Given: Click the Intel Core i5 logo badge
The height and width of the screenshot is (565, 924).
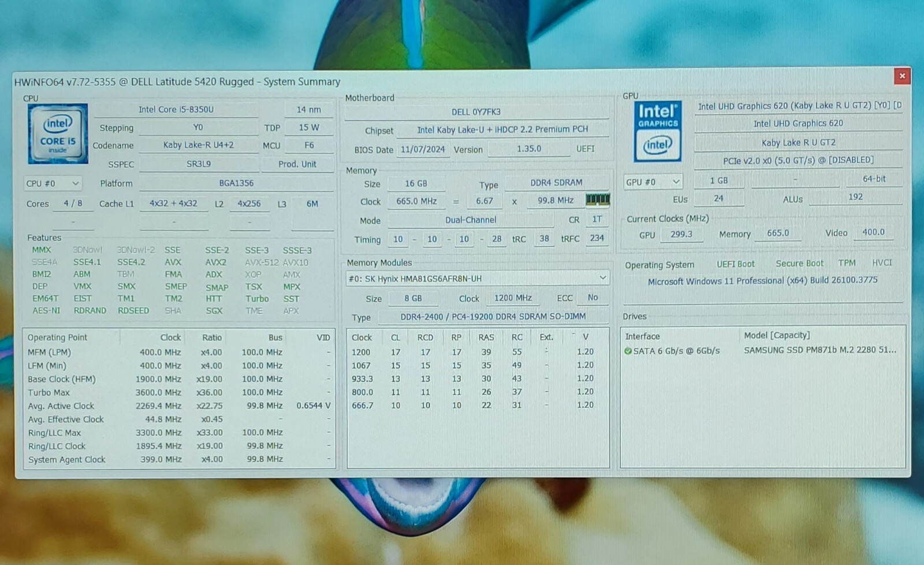Looking at the screenshot, I should point(58,133).
